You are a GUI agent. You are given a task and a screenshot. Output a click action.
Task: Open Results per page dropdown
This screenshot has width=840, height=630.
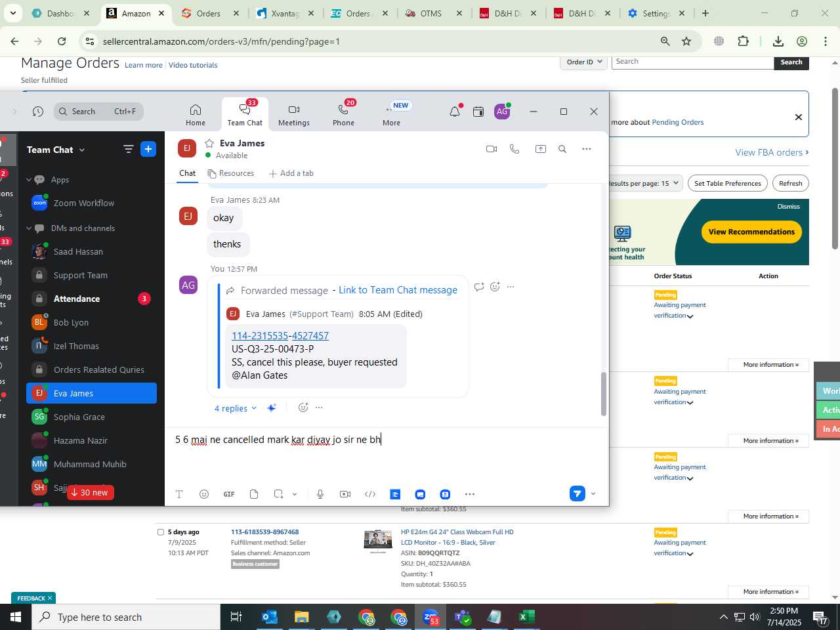click(644, 183)
